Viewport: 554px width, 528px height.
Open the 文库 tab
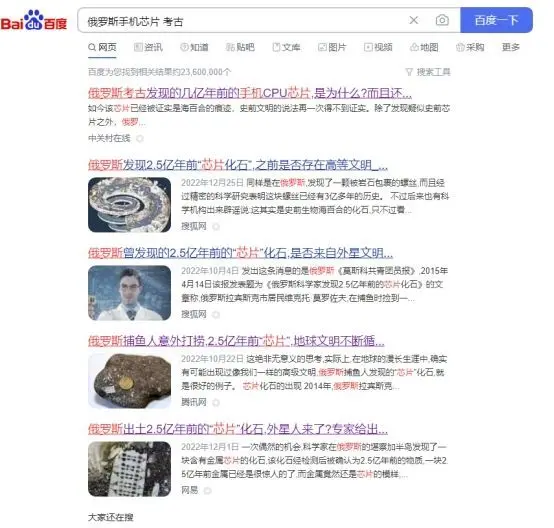coord(287,47)
